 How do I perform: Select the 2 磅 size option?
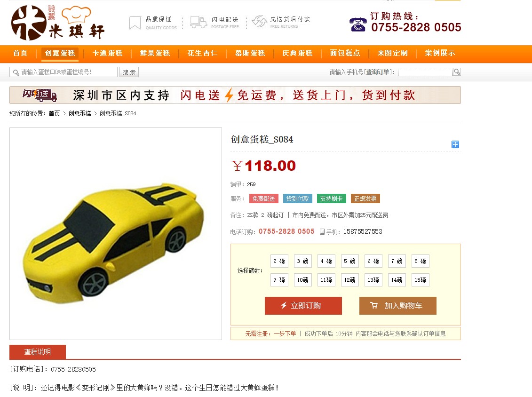[279, 261]
